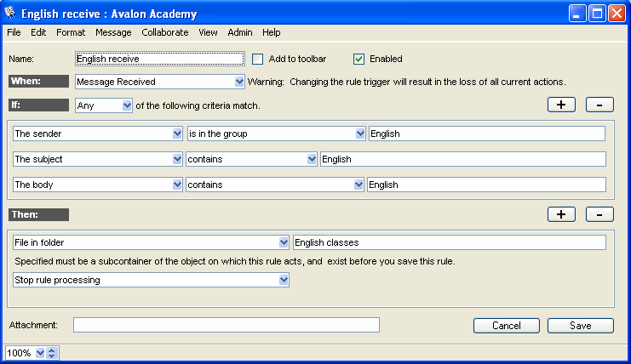The image size is (631, 364).
Task: Add a new criteria row with plus button
Action: tap(560, 105)
